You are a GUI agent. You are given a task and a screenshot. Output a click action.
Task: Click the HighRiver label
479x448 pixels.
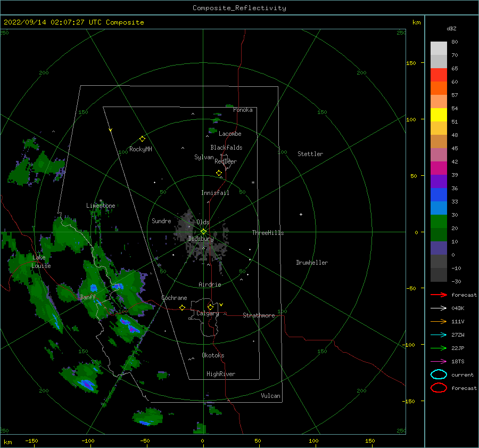click(x=221, y=374)
